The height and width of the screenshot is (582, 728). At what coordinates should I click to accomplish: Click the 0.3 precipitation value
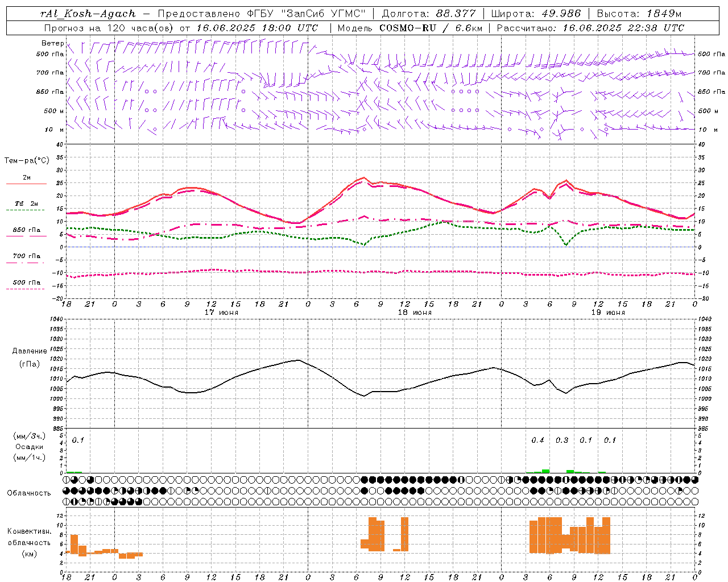tap(562, 440)
